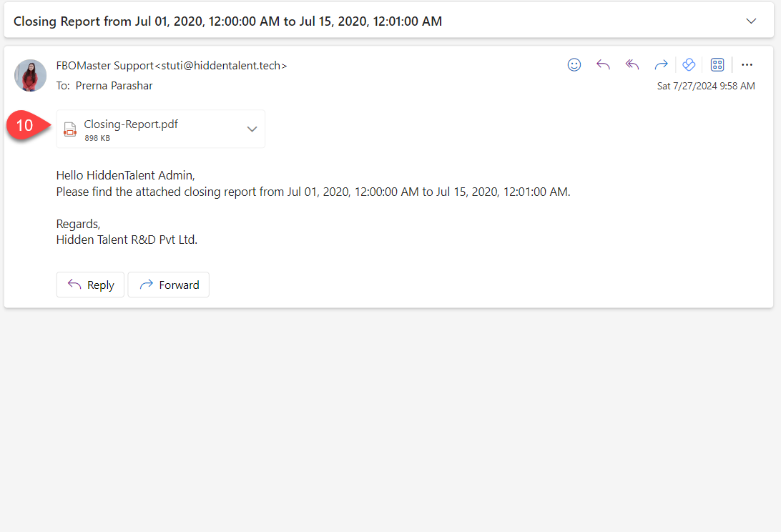Open the More actions ellipsis menu
781x532 pixels.
[x=747, y=65]
